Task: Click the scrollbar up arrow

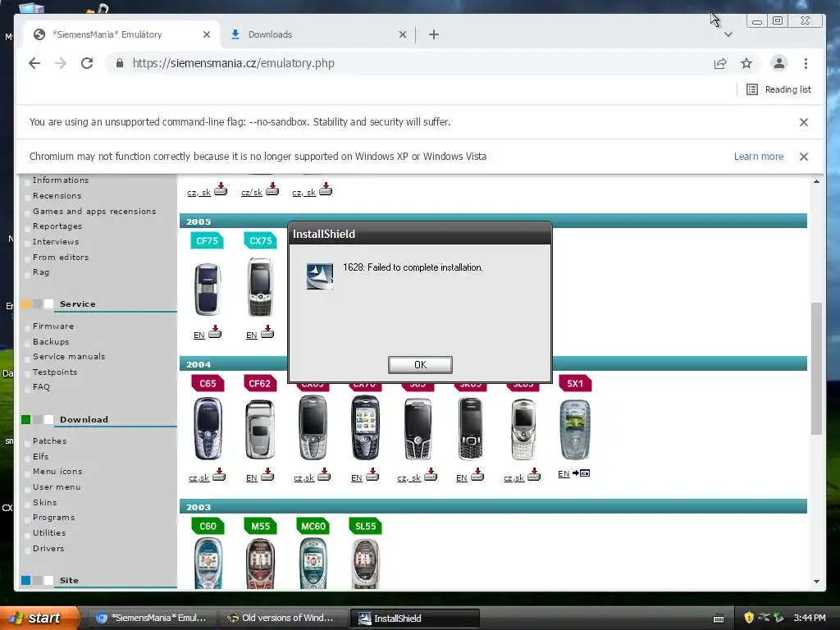Action: (x=816, y=181)
